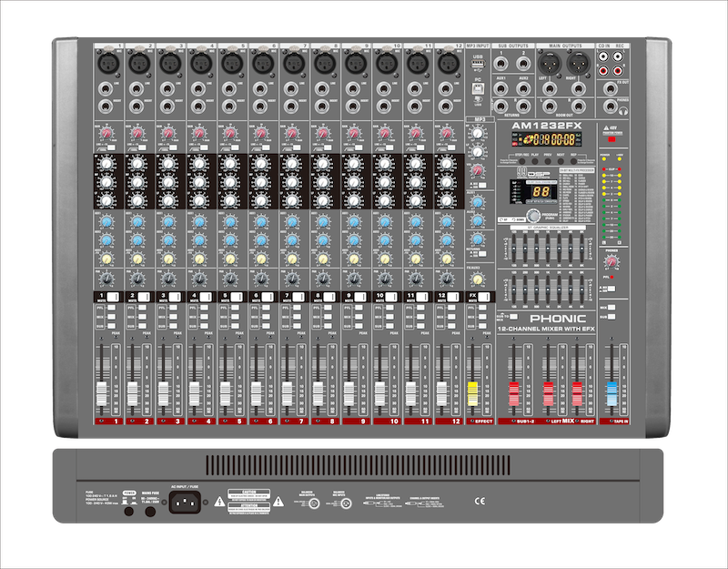Click the REC right red RCA jack
This screenshot has height=569, width=728.
pos(618,71)
